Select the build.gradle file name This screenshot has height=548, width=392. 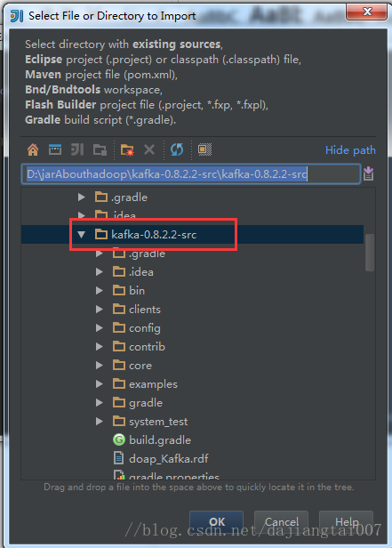(160, 440)
